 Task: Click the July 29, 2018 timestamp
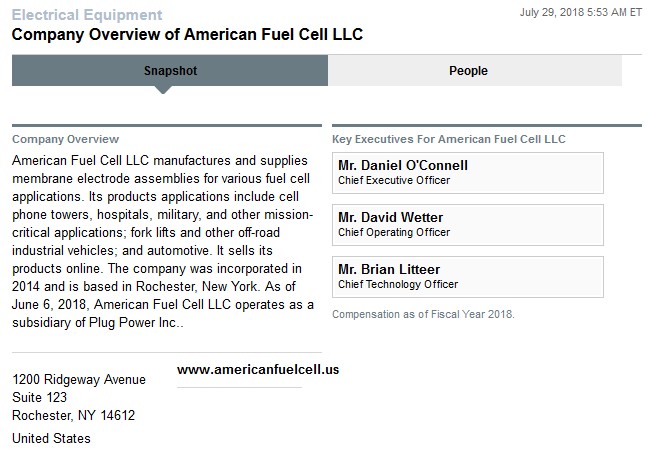point(581,12)
